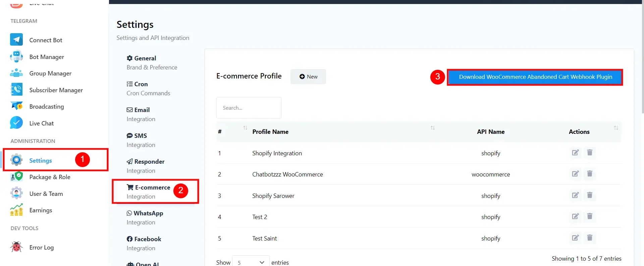This screenshot has width=644, height=266.
Task: Select 'Chatbotzzz WooCommerce' profile name text
Action: click(x=287, y=174)
